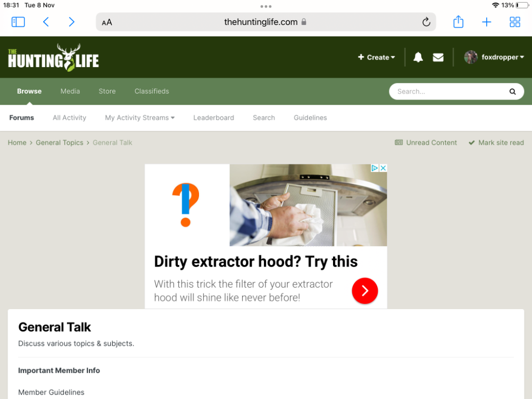This screenshot has height=399, width=532.
Task: Open All Activity
Action: (x=70, y=118)
